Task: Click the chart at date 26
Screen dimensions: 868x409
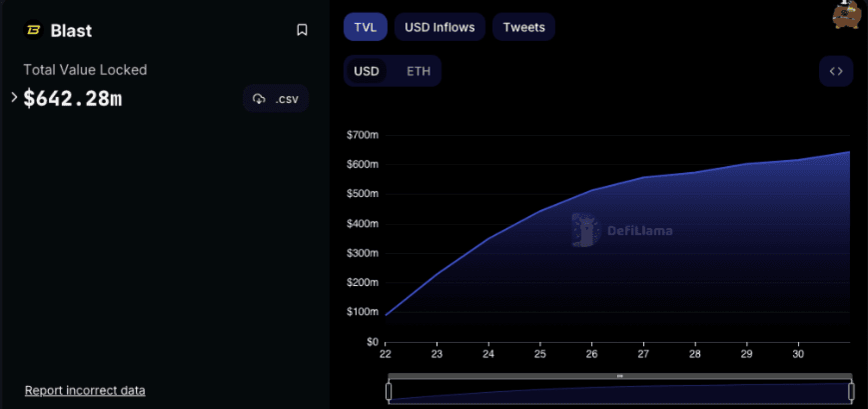Action: click(x=591, y=250)
